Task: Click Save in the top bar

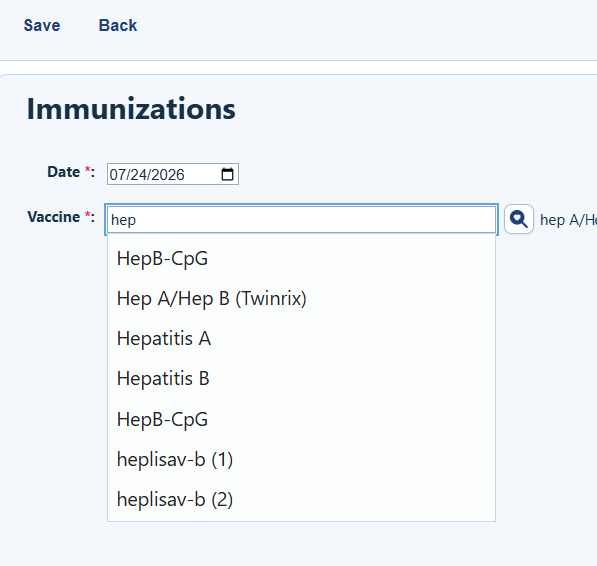Action: click(42, 26)
